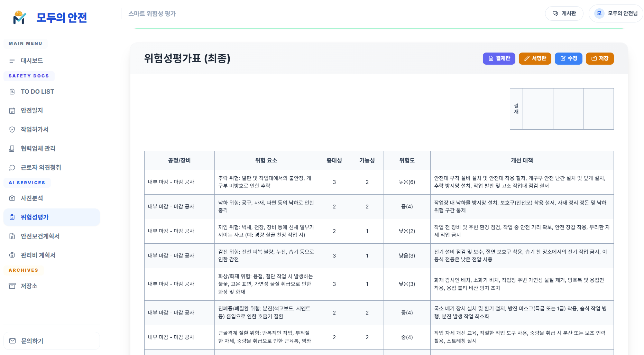
Task: Click the 스마트 위험성 평가 page title
Action: click(152, 14)
